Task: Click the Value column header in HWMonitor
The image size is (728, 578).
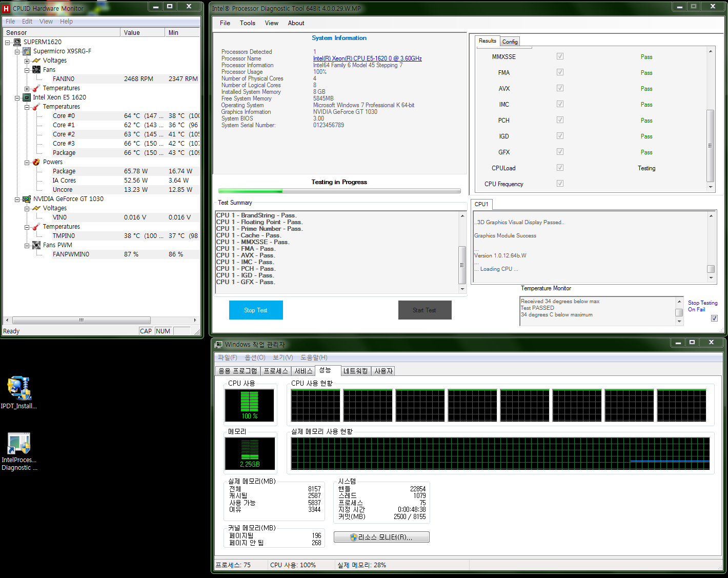Action: tap(143, 32)
